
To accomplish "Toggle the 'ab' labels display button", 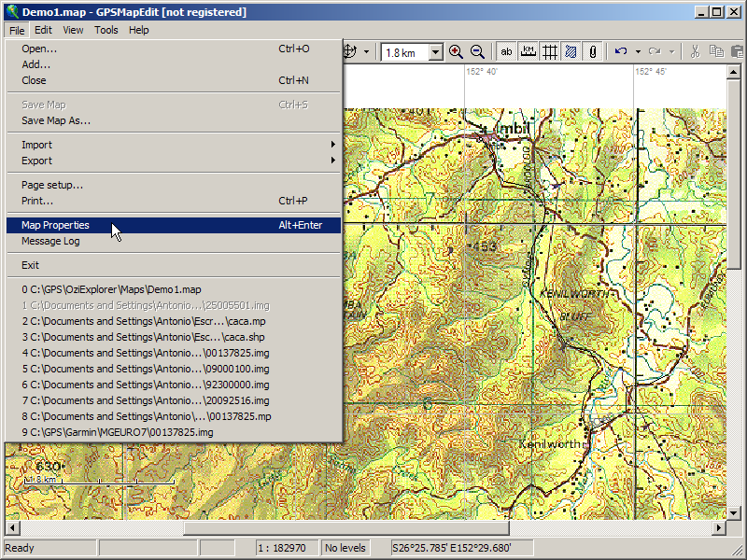I will coord(507,52).
